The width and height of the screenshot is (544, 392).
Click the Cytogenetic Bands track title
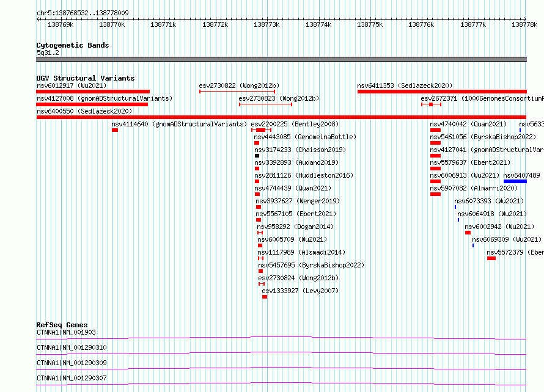coord(73,45)
